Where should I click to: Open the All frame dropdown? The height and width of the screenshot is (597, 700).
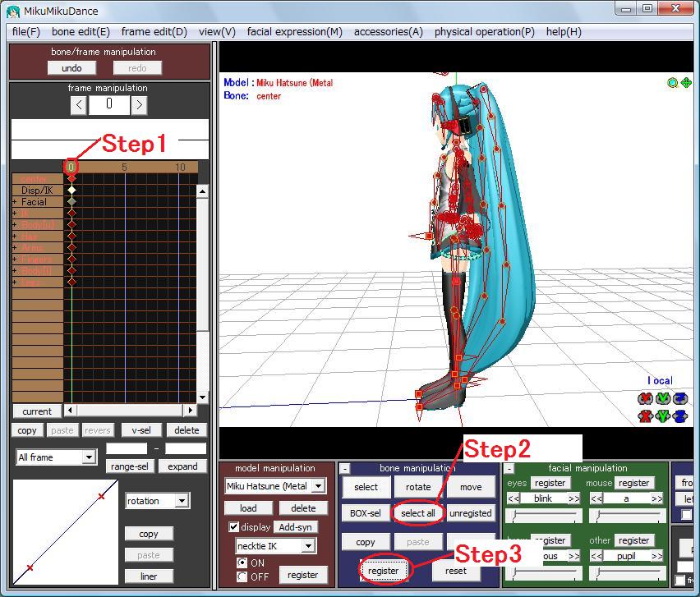pos(89,457)
